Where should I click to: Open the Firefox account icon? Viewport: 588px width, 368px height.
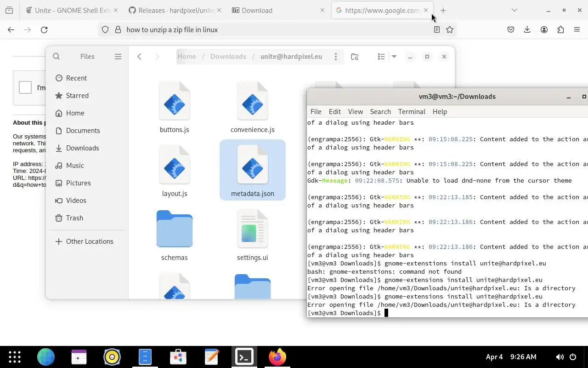[x=544, y=29]
